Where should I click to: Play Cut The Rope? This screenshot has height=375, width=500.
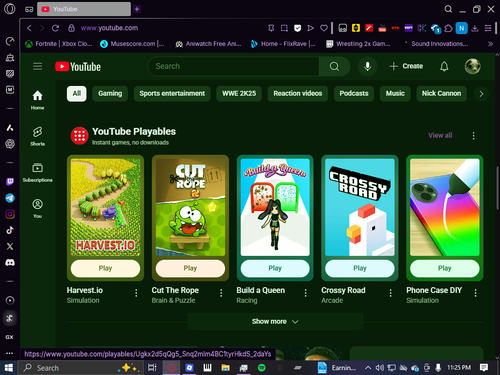[190, 268]
